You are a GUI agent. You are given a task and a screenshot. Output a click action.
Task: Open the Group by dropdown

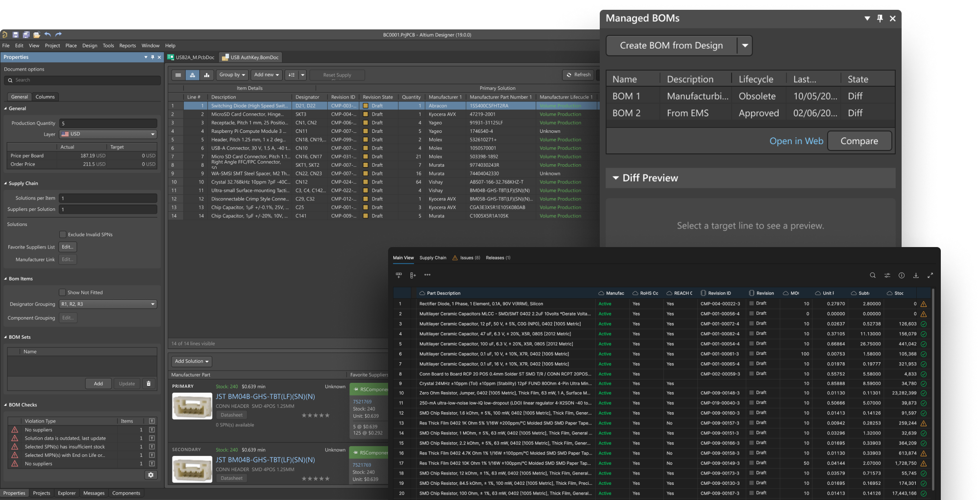pos(232,75)
